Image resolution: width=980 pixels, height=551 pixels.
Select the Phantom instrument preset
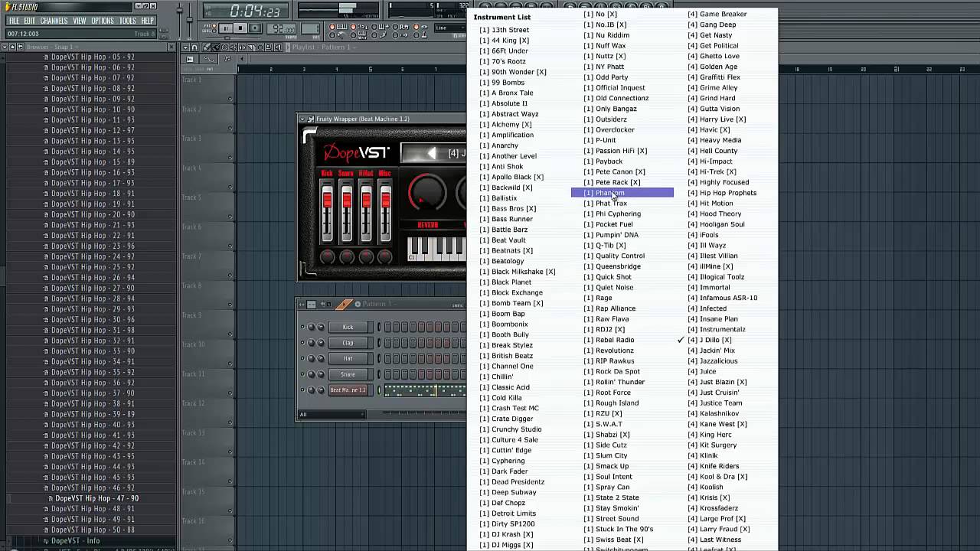(622, 193)
